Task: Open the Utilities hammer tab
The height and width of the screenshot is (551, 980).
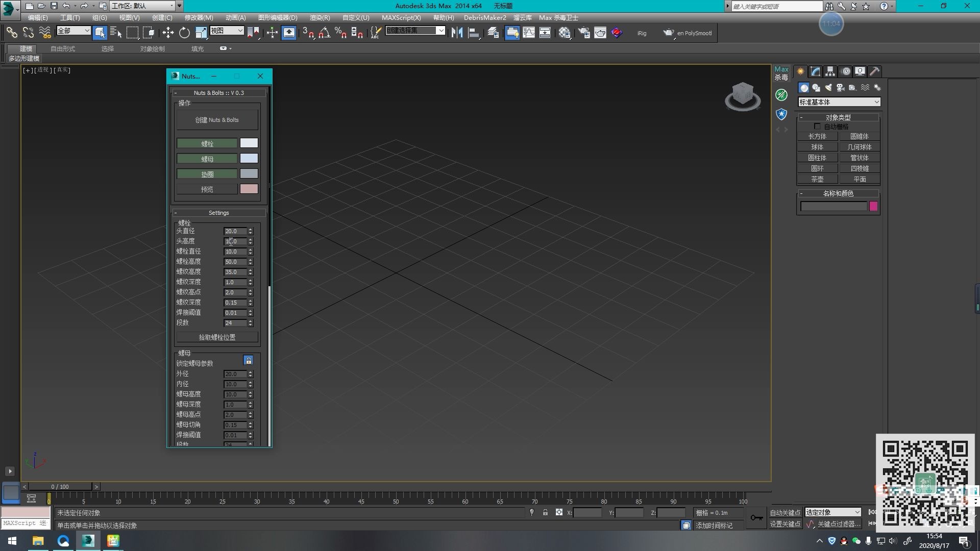Action: click(875, 71)
